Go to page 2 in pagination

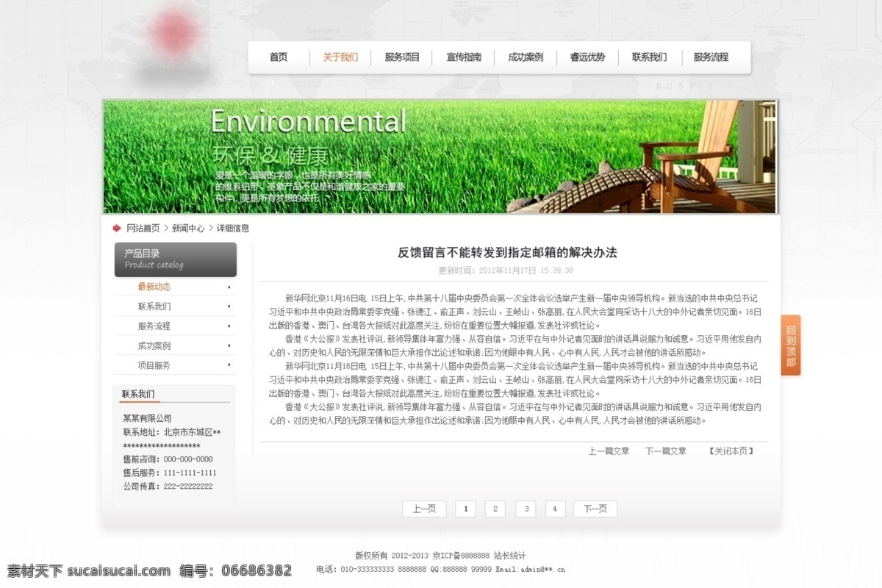(495, 509)
